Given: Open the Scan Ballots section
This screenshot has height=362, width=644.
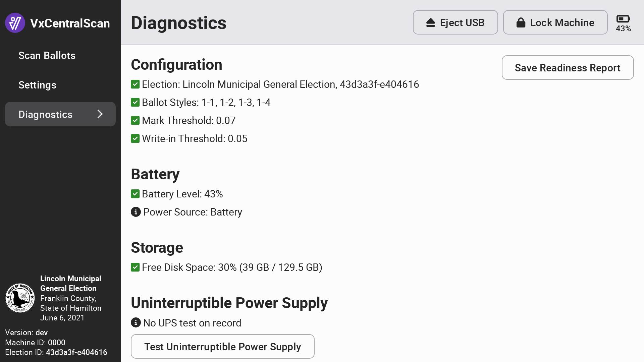Looking at the screenshot, I should pyautogui.click(x=47, y=56).
